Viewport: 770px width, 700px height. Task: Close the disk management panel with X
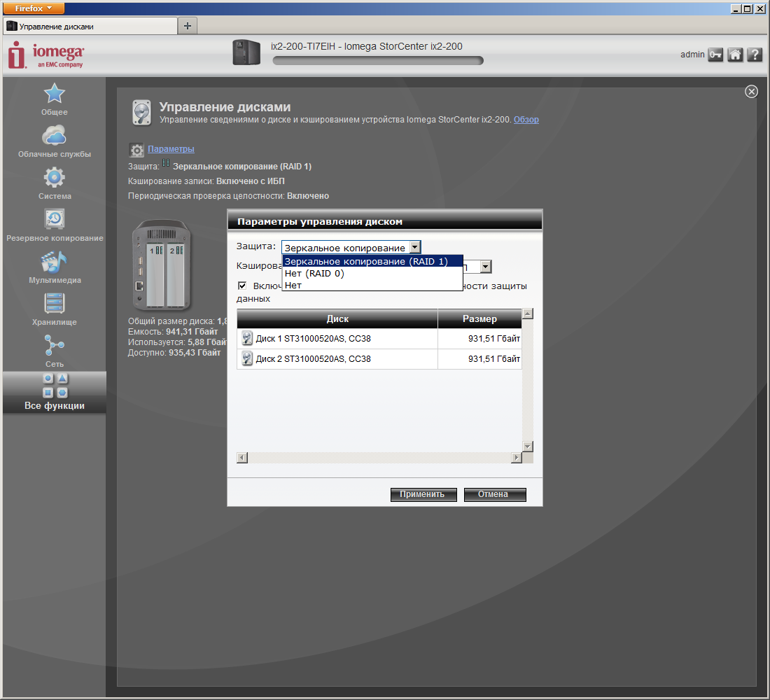click(x=751, y=92)
